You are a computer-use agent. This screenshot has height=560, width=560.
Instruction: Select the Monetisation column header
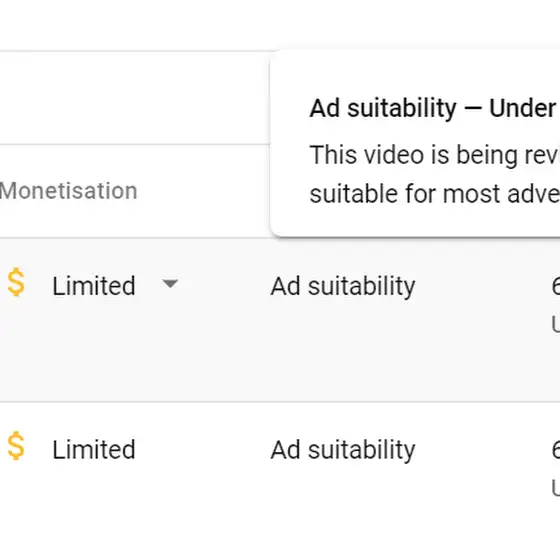(69, 191)
